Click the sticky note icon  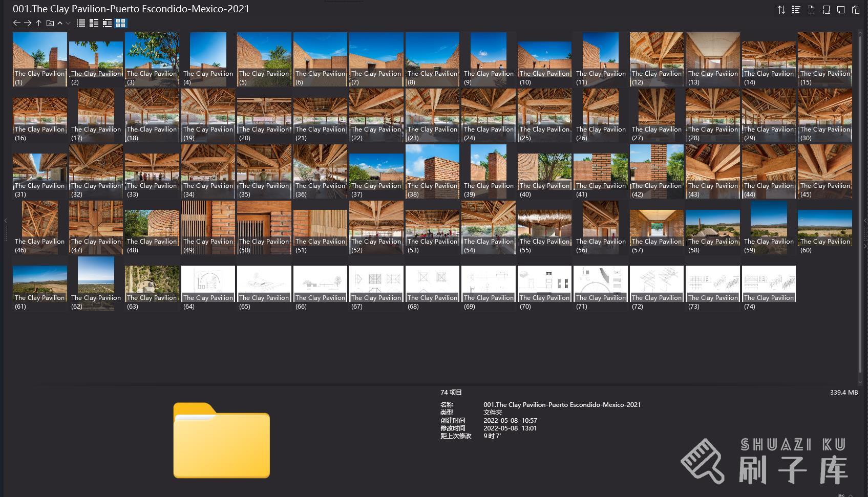(x=840, y=10)
